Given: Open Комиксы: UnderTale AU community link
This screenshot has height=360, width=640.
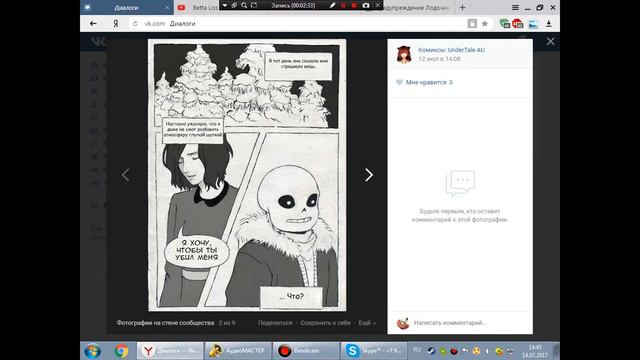Looking at the screenshot, I should (451, 50).
